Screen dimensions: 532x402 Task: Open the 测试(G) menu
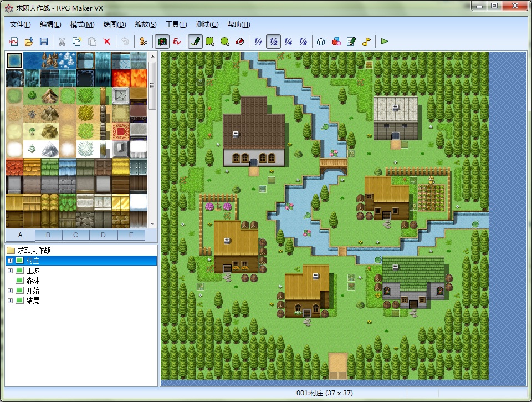tap(207, 24)
